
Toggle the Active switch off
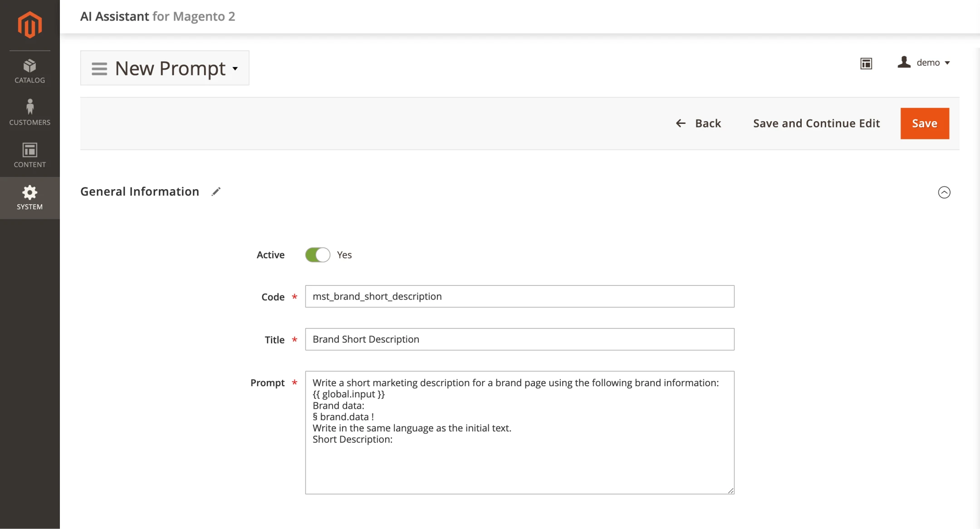pos(317,255)
